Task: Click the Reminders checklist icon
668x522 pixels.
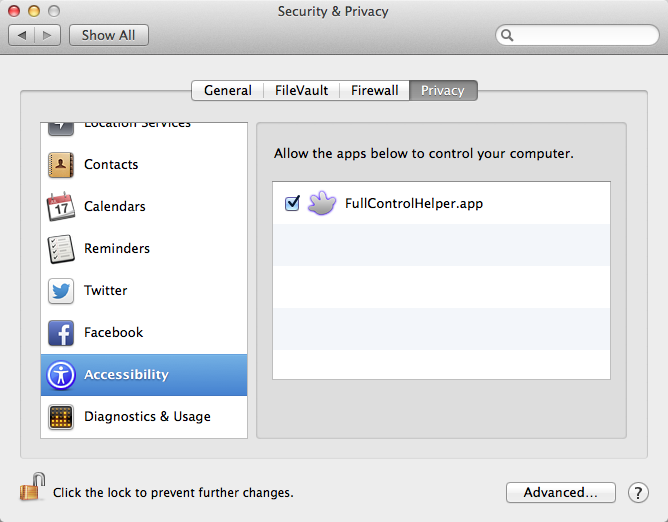Action: [60, 248]
